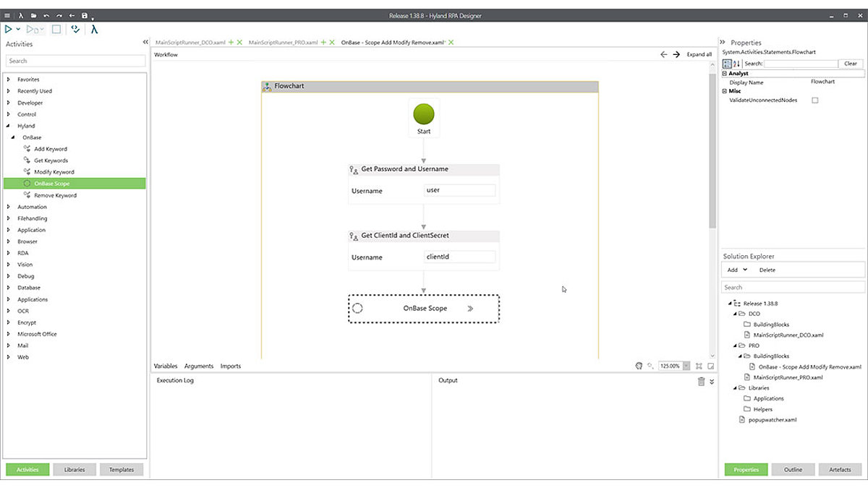This screenshot has width=868, height=488.
Task: Select the Modify Keyword activity
Action: pyautogui.click(x=54, y=172)
